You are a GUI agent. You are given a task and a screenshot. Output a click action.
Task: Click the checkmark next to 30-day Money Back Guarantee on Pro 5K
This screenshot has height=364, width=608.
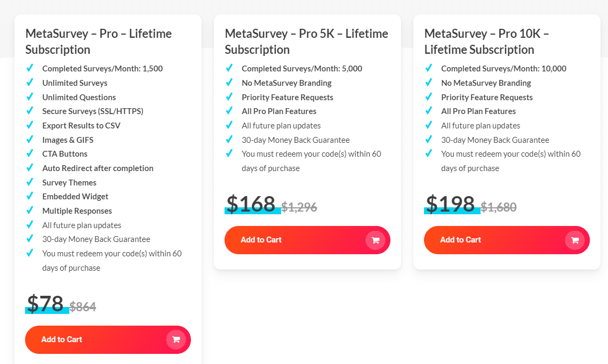pos(229,140)
